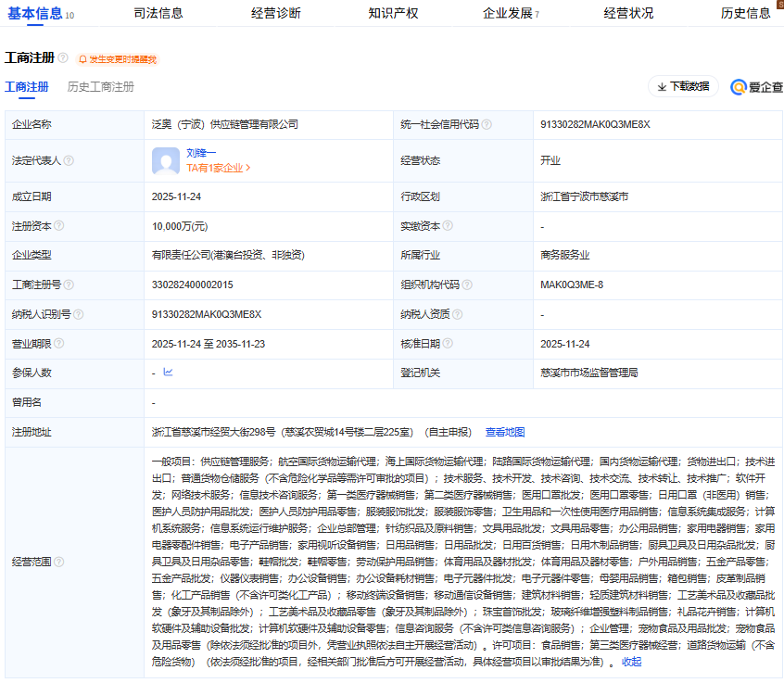Screen dimensions: 784x683
Task: Click help icon beside 注册资本
Action: pyautogui.click(x=59, y=225)
